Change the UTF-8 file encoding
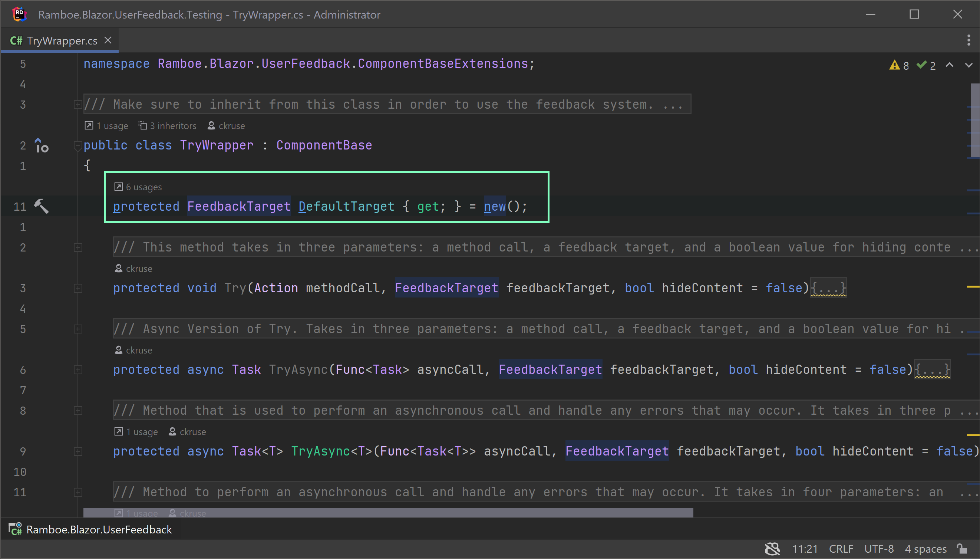Image resolution: width=980 pixels, height=559 pixels. 879,549
